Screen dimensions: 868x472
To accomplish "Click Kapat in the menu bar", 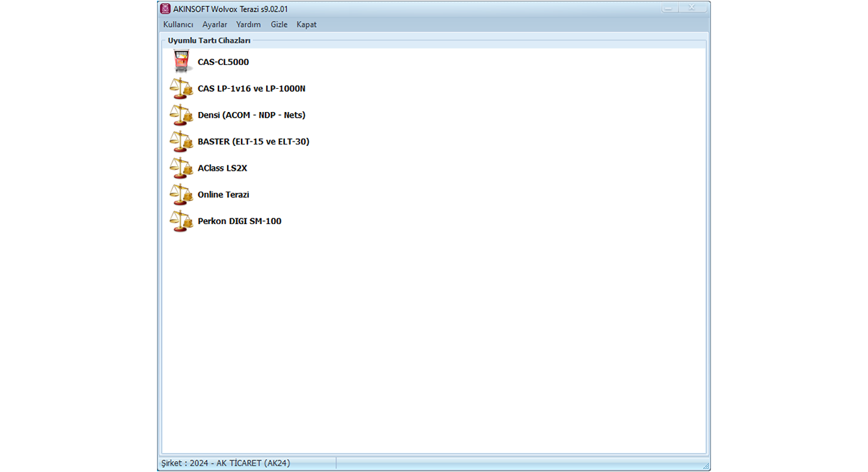I will (x=307, y=25).
